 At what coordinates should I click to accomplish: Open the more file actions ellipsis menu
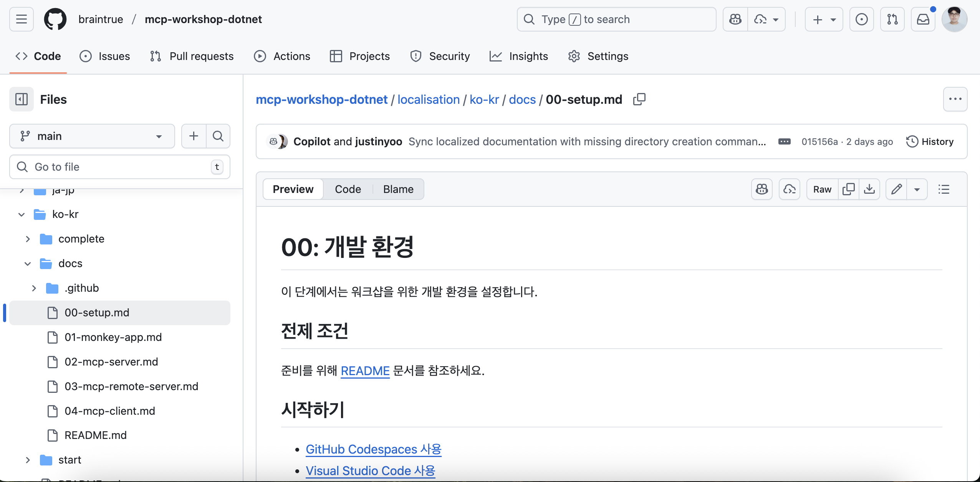[x=955, y=99]
